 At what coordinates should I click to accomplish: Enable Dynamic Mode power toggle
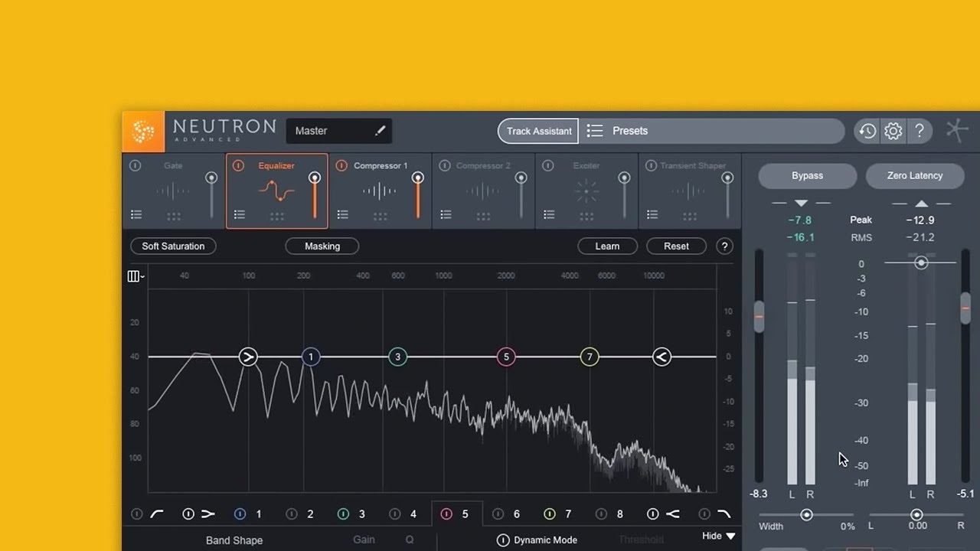[x=503, y=540]
